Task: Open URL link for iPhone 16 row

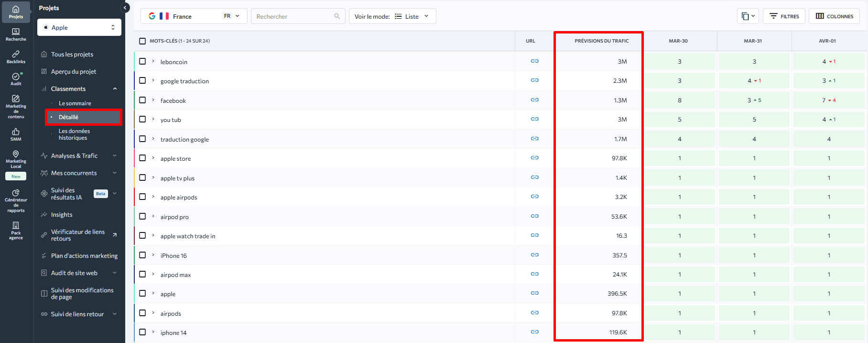Action: (x=534, y=255)
